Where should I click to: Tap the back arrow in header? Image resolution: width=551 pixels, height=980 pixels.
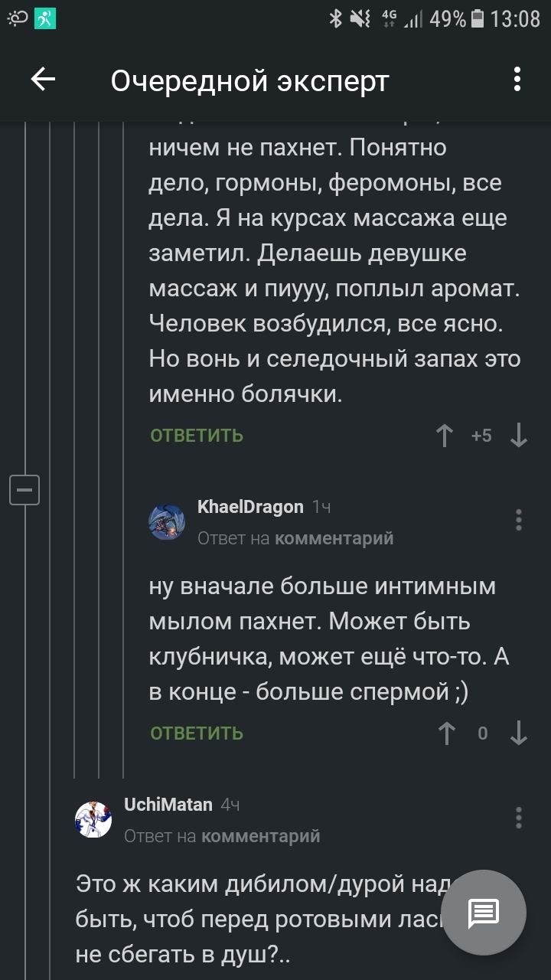click(43, 80)
